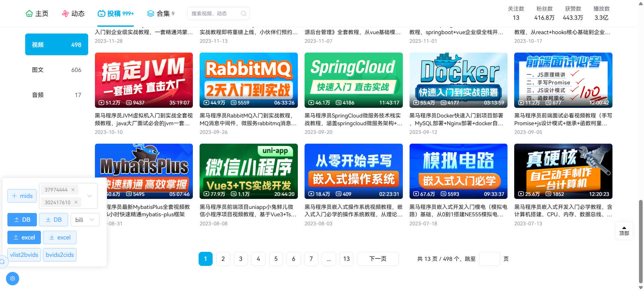Open 黑马程序员JVM虚拟机入门到实战 title link

point(144,119)
